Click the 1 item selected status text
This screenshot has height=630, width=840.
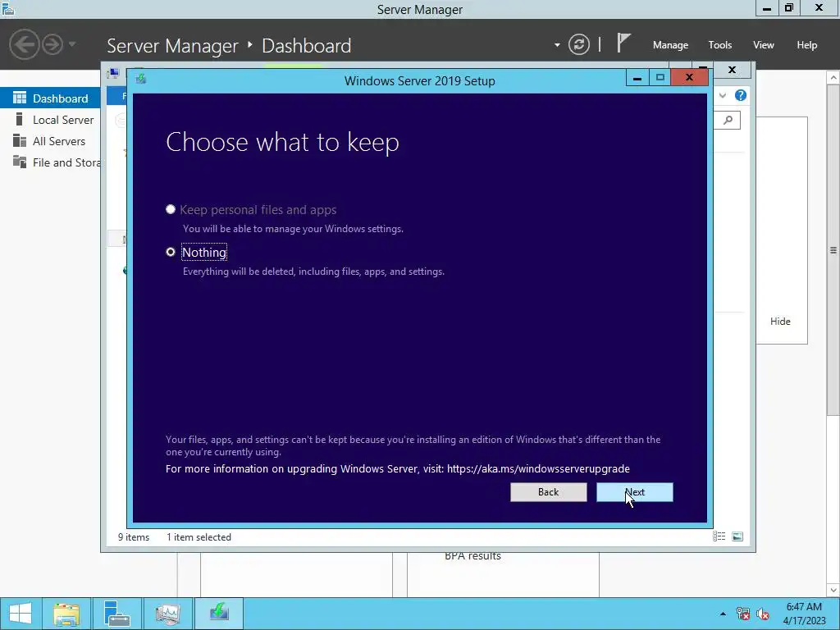pyautogui.click(x=199, y=536)
